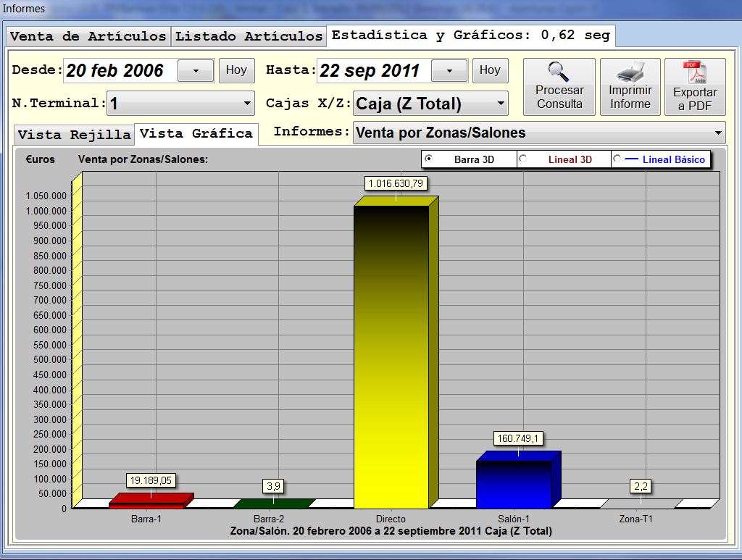Image resolution: width=742 pixels, height=560 pixels.
Task: Switch to Vista Rejilla tab
Action: click(x=74, y=135)
